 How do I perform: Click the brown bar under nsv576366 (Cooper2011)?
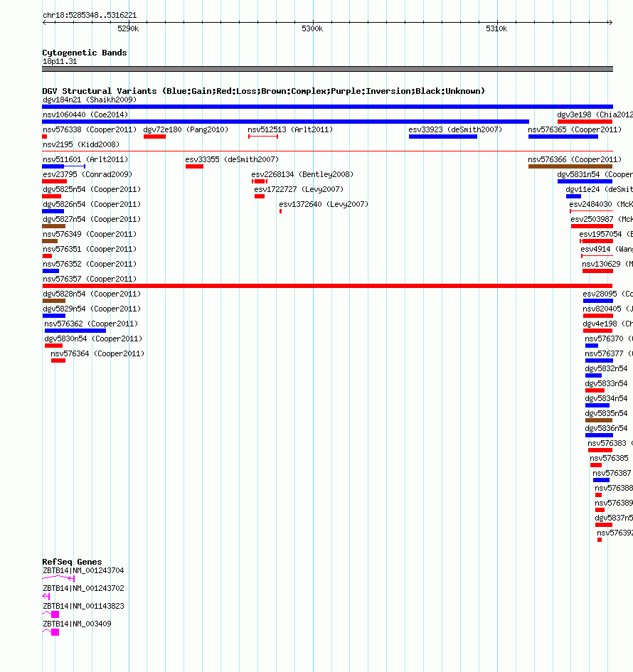coord(570,166)
